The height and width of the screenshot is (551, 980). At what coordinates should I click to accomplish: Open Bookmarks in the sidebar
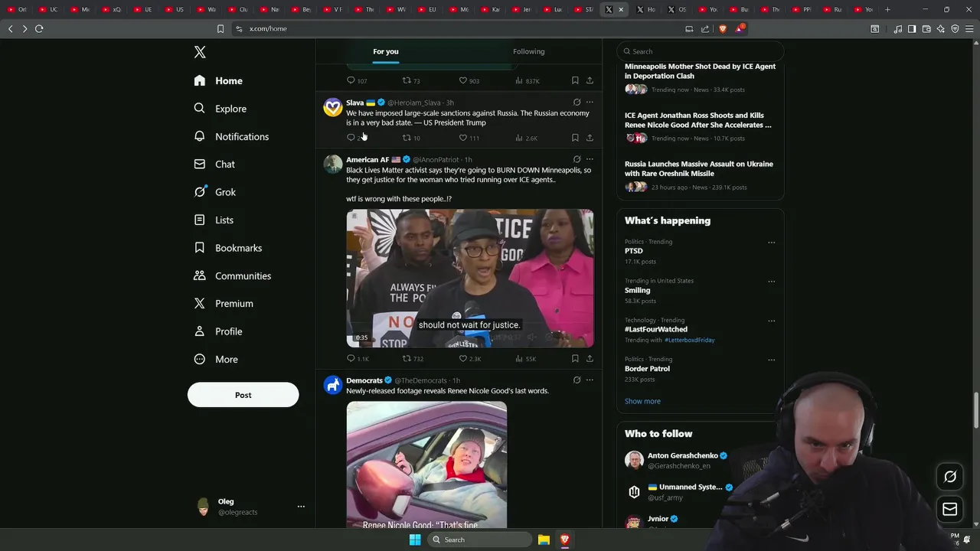[228, 248]
